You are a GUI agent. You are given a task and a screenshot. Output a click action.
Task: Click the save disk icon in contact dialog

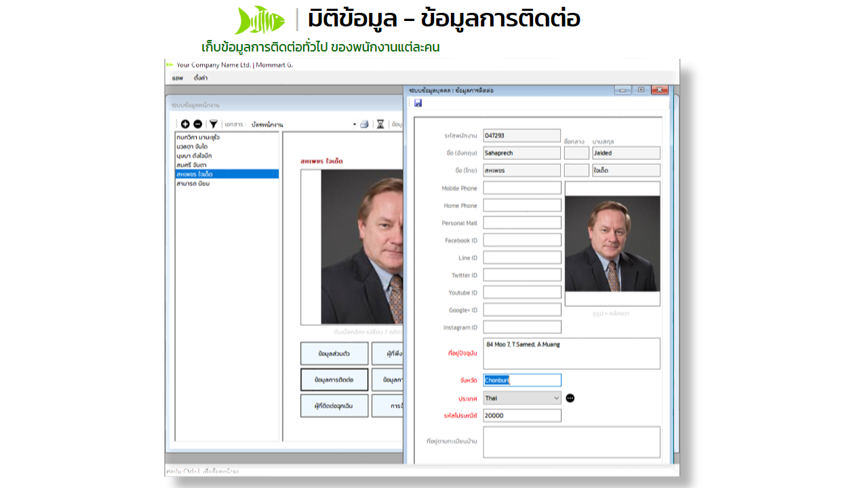[x=418, y=103]
